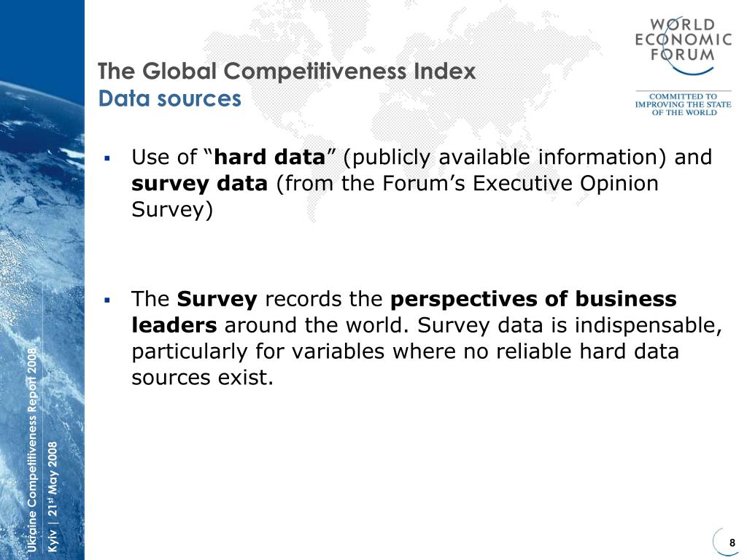Click the bold word 'leaders'

point(174,325)
